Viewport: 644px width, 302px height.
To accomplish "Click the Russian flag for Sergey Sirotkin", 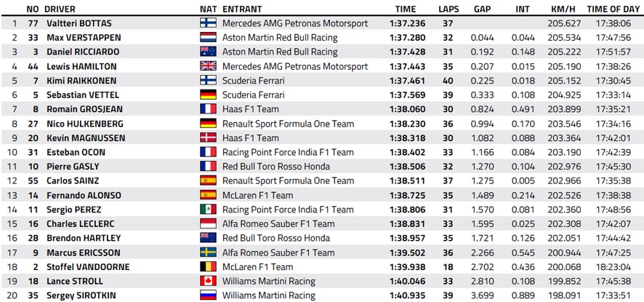I will point(208,295).
